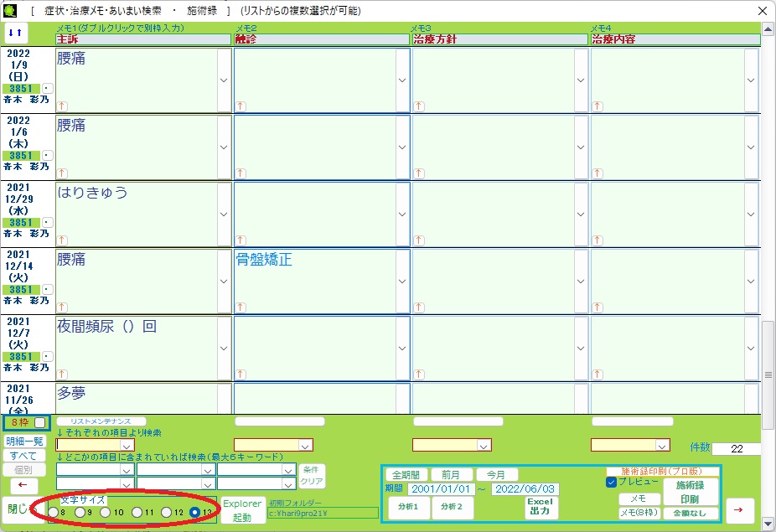Enable the 8枠 checkbox
Viewport: 776px width, 532px height.
[40, 422]
